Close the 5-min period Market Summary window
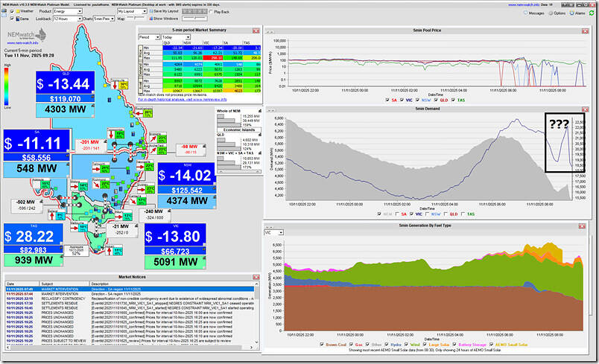Viewport: 599px width, 364px height. [x=256, y=31]
